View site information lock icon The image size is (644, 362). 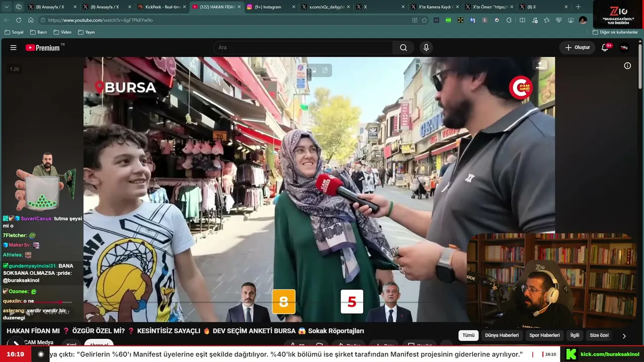[43, 20]
